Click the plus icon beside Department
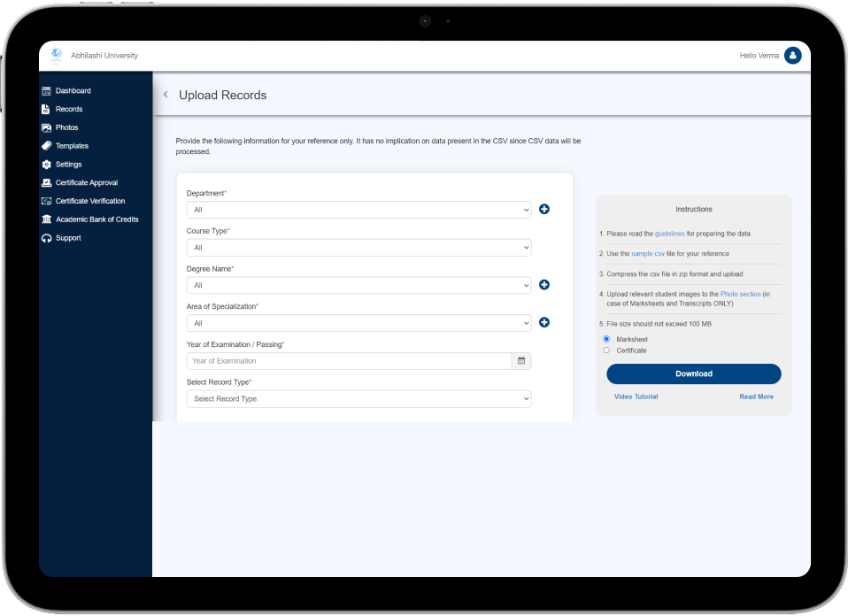Screen dimensions: 848x616 [x=543, y=209]
